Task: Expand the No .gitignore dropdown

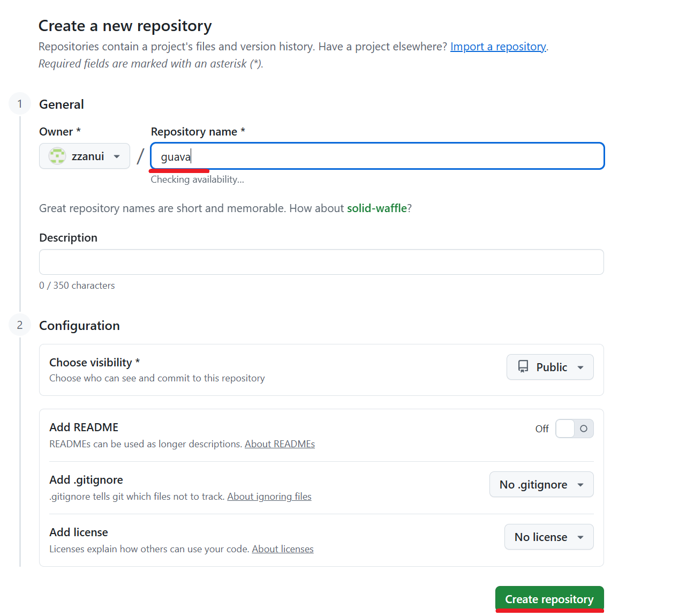Action: [x=541, y=484]
